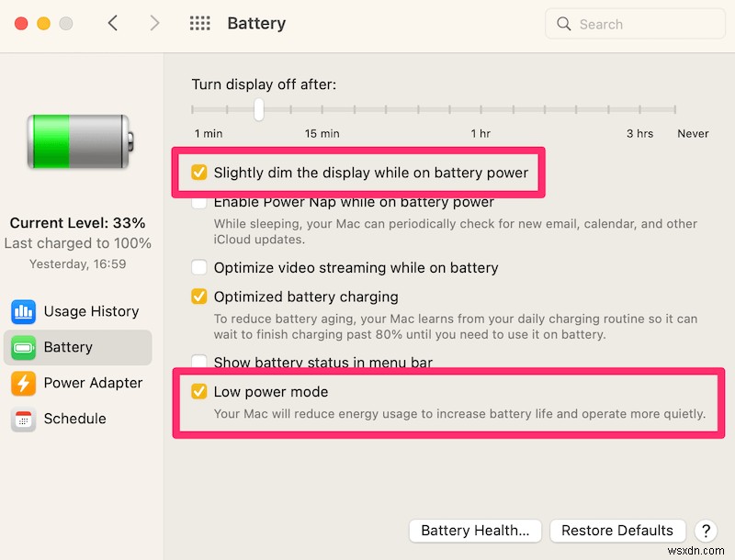
Task: Click Restore Defaults
Action: pos(617,531)
